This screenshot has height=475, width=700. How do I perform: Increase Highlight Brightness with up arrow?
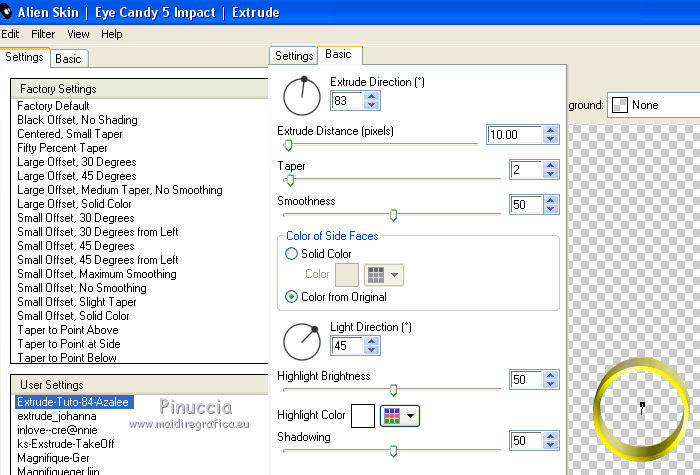pos(550,375)
